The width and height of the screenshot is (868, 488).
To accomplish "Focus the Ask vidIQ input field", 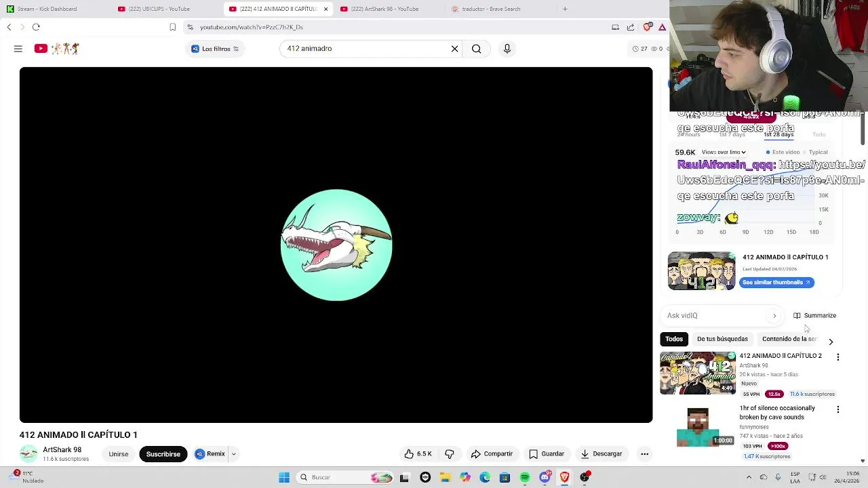I will click(716, 316).
